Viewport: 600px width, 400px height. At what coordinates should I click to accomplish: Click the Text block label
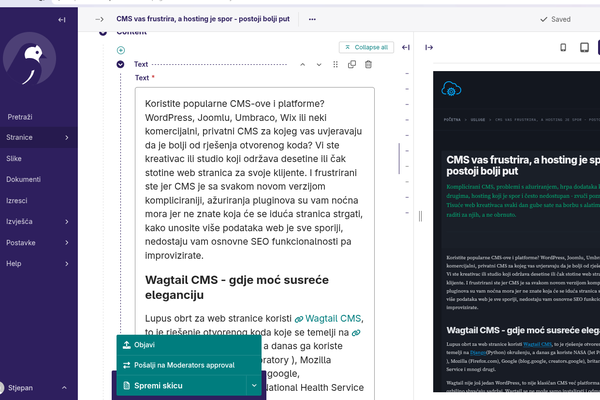click(141, 64)
